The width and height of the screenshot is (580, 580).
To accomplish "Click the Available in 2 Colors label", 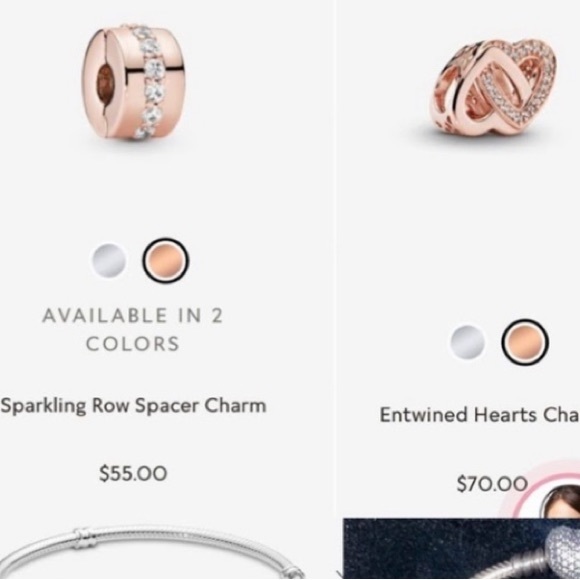I will point(132,329).
